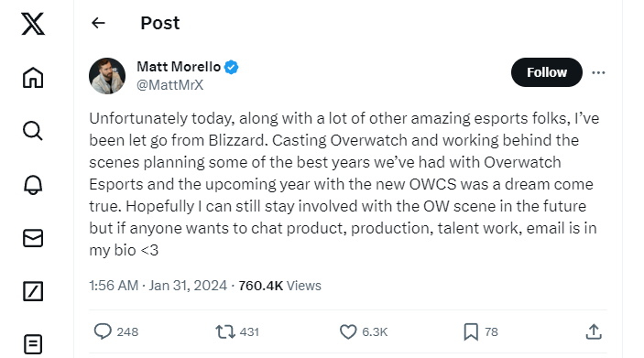Like the post with heart icon
Image resolution: width=644 pixels, height=358 pixels.
(348, 331)
